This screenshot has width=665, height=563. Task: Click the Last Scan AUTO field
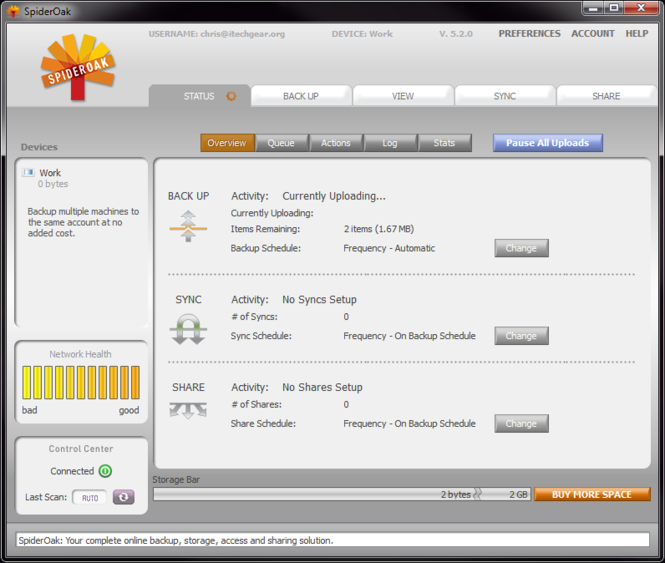pyautogui.click(x=89, y=498)
